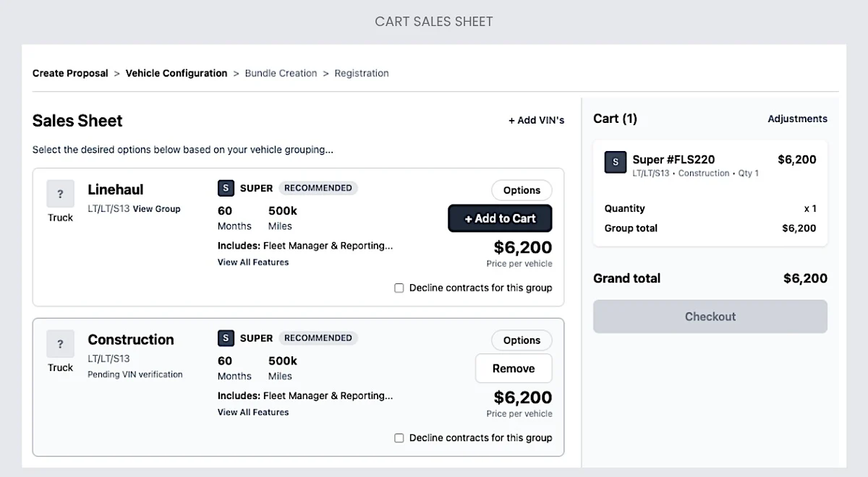
Task: Open Options for the Construction group
Action: [x=522, y=340]
